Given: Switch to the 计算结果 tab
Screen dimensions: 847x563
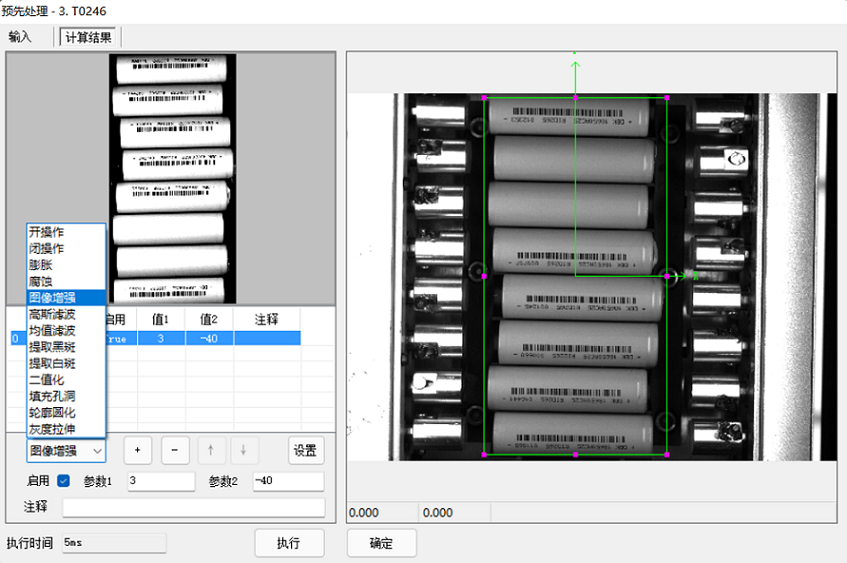Looking at the screenshot, I should pos(88,37).
